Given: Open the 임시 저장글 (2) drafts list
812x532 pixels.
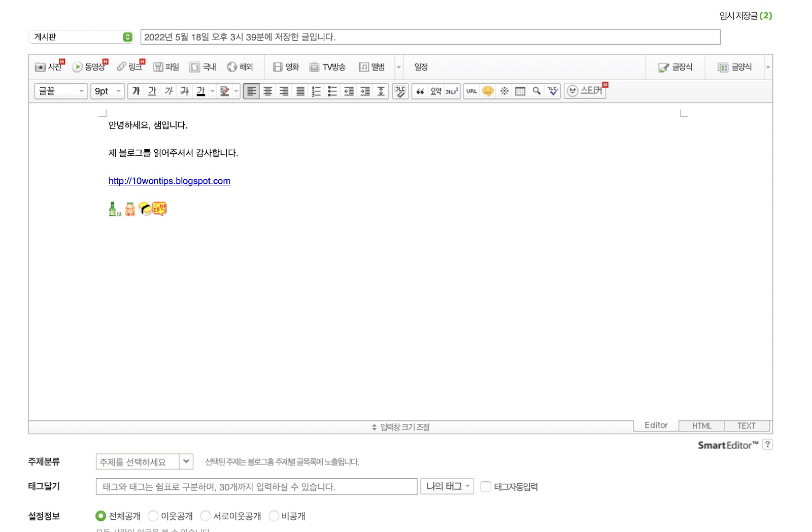Looking at the screenshot, I should point(746,16).
